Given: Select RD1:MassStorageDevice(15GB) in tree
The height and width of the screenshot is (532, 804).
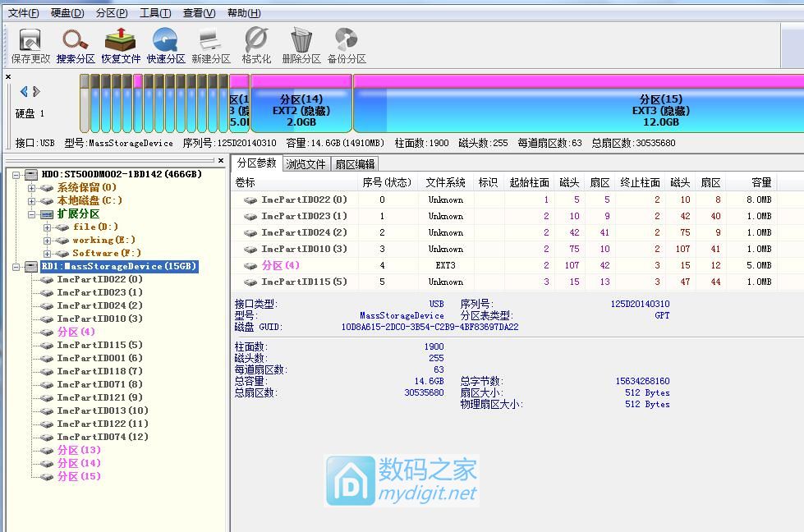Looking at the screenshot, I should pyautogui.click(x=119, y=267).
